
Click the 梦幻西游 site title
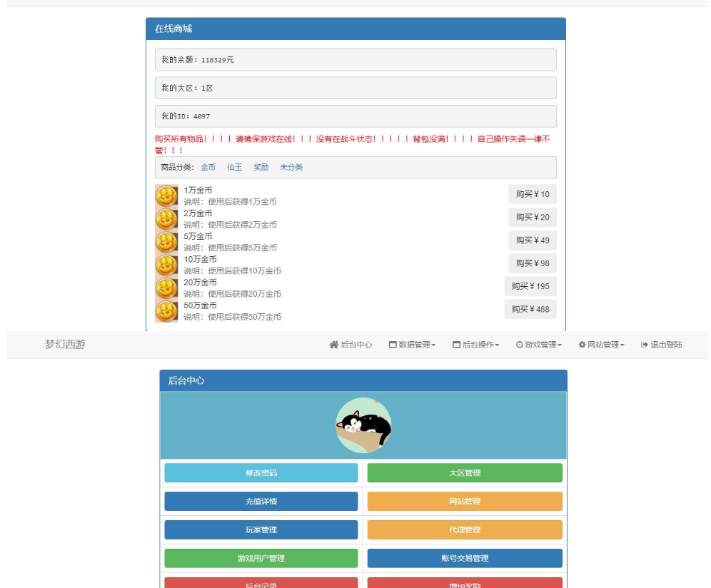pos(65,345)
